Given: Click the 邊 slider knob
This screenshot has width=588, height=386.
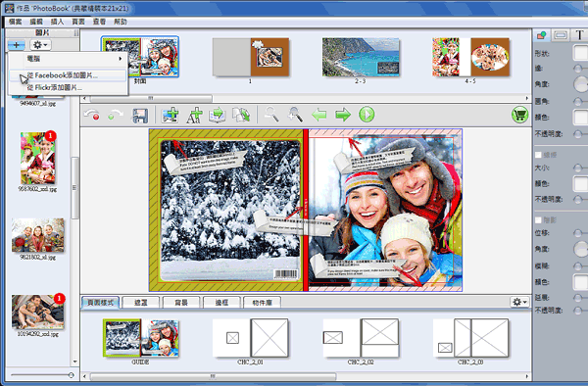Looking at the screenshot, I should (x=578, y=69).
